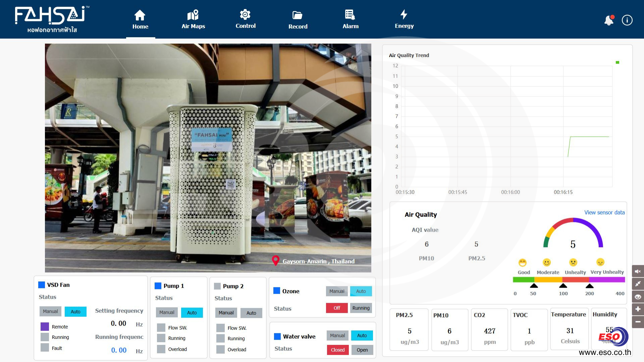Image resolution: width=644 pixels, height=362 pixels.
Task: Mute sound with the side speaker icon
Action: click(638, 271)
